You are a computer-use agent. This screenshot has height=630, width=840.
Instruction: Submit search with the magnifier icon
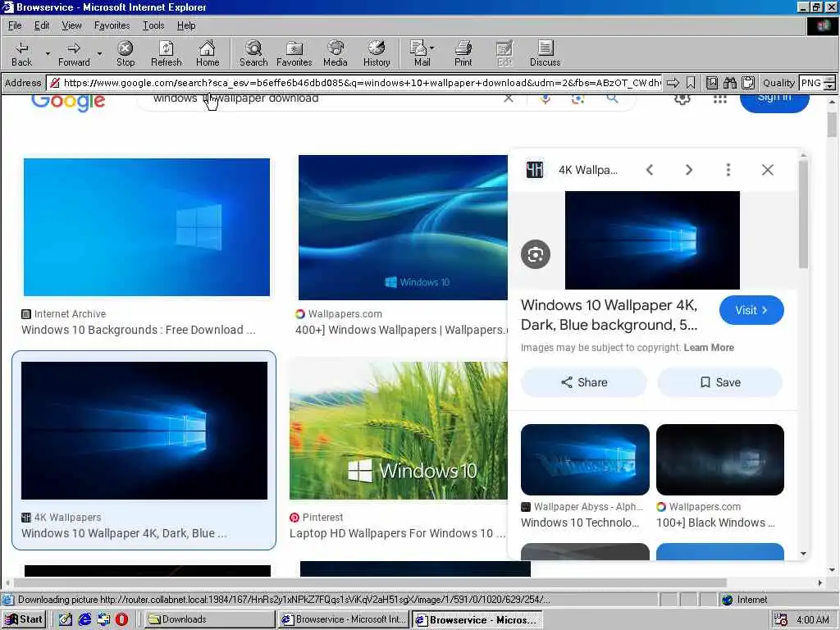click(x=612, y=98)
